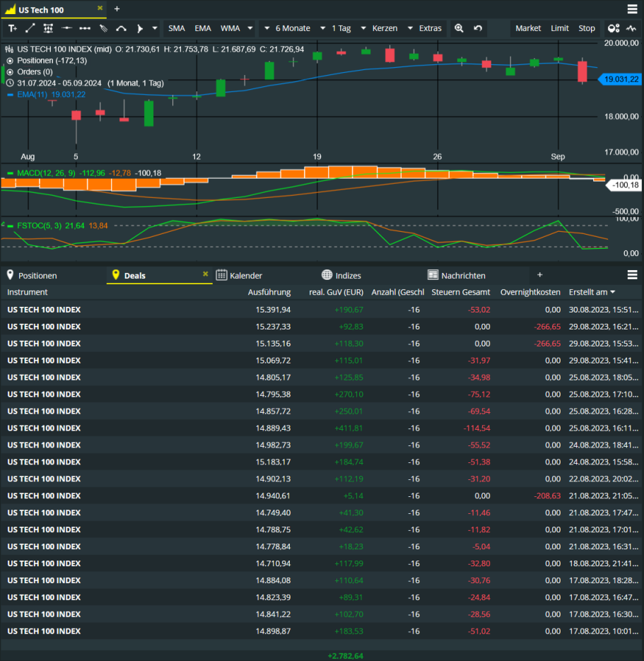This screenshot has height=661, width=644.
Task: Open the Kerzen chart type dropdown
Action: 379,28
